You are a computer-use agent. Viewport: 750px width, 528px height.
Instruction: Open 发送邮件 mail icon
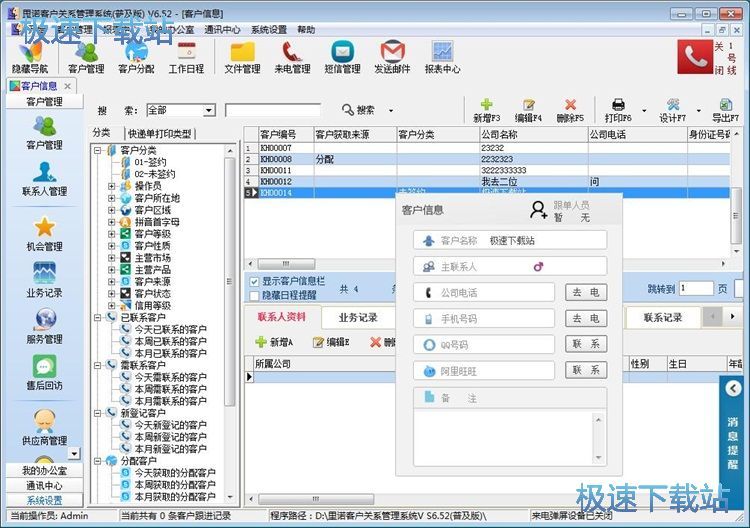coord(392,58)
